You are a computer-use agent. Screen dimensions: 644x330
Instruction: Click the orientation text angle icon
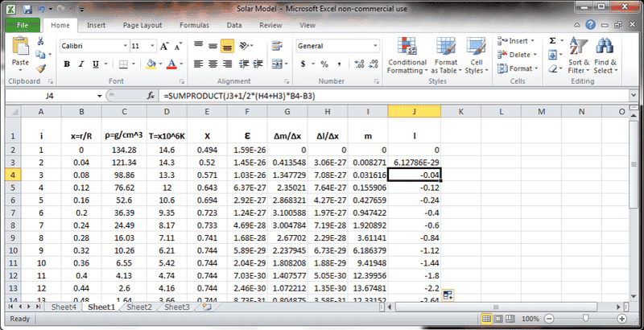coord(245,46)
